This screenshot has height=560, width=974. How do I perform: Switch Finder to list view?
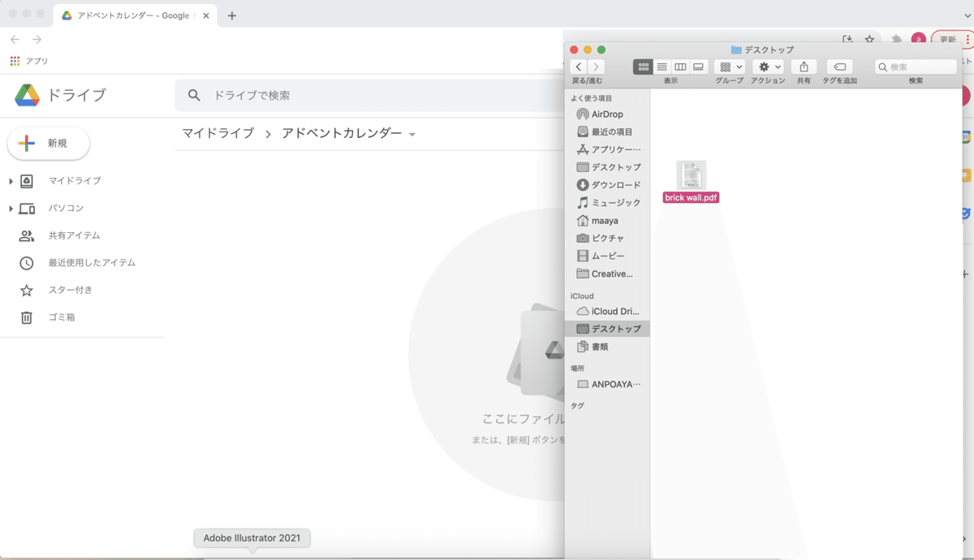662,67
